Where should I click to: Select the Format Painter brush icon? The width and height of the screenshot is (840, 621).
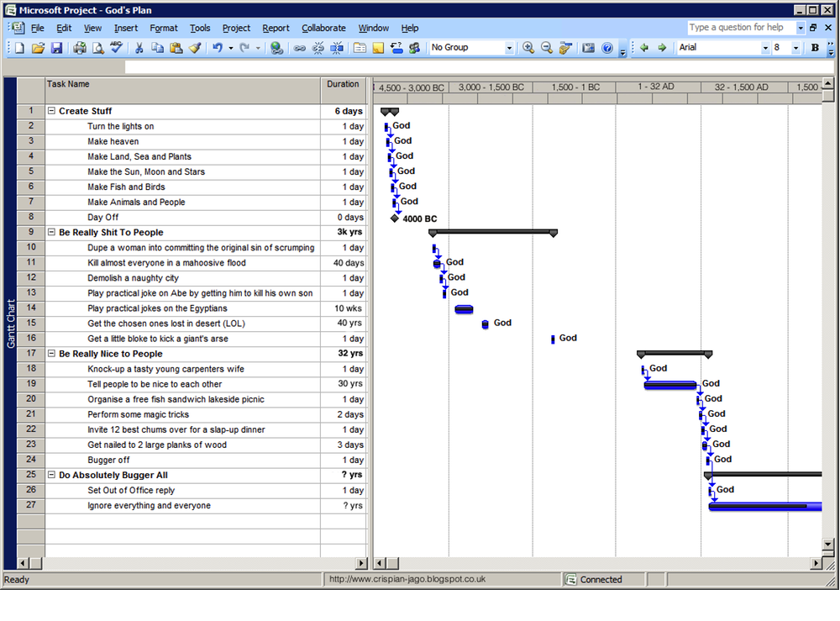pyautogui.click(x=195, y=48)
